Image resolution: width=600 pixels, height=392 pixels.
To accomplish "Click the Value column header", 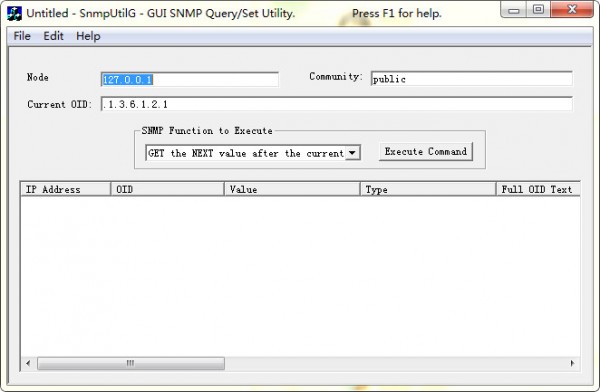I will coord(292,189).
